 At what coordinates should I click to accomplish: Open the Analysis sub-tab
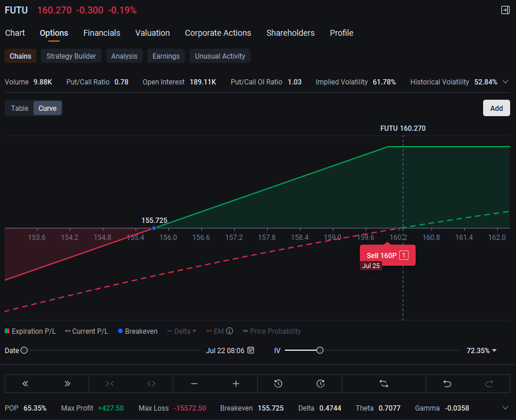point(124,56)
